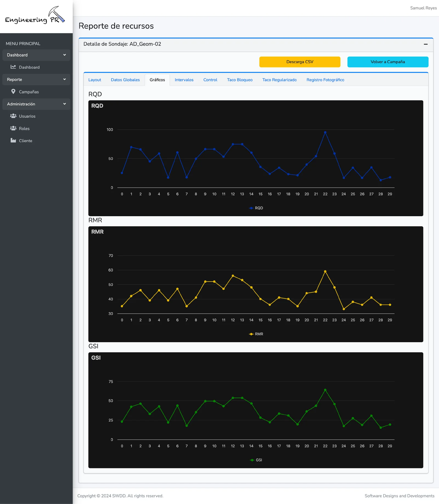The image size is (439, 504).
Task: Click the GSI peak point at interval 22
Action: 325,390
